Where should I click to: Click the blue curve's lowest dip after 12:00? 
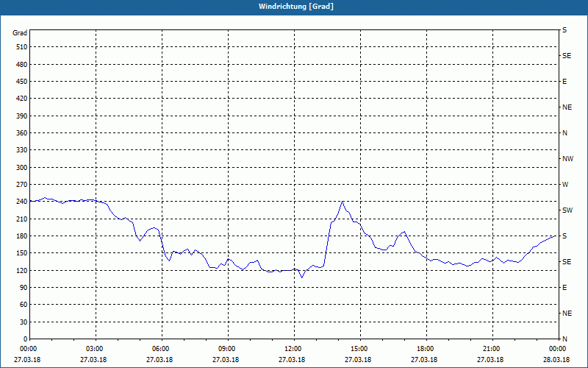[x=302, y=277]
